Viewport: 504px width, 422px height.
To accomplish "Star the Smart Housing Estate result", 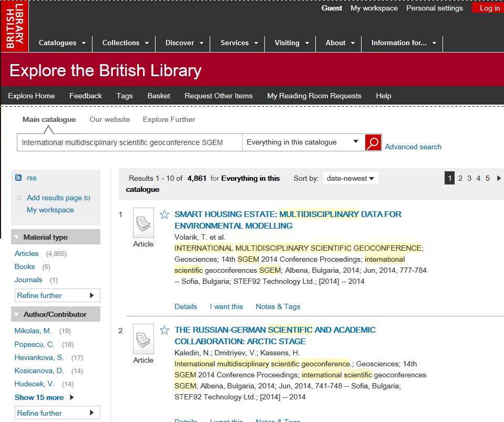I will point(164,214).
